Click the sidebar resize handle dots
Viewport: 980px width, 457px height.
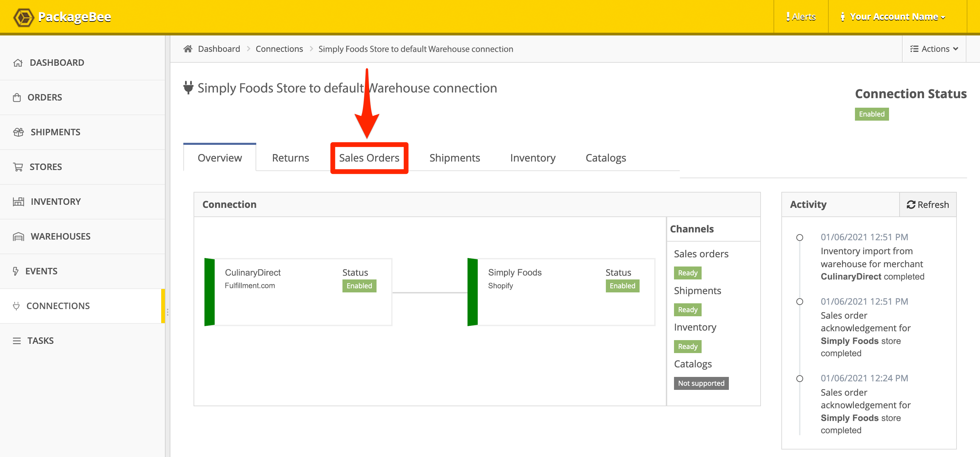point(167,312)
